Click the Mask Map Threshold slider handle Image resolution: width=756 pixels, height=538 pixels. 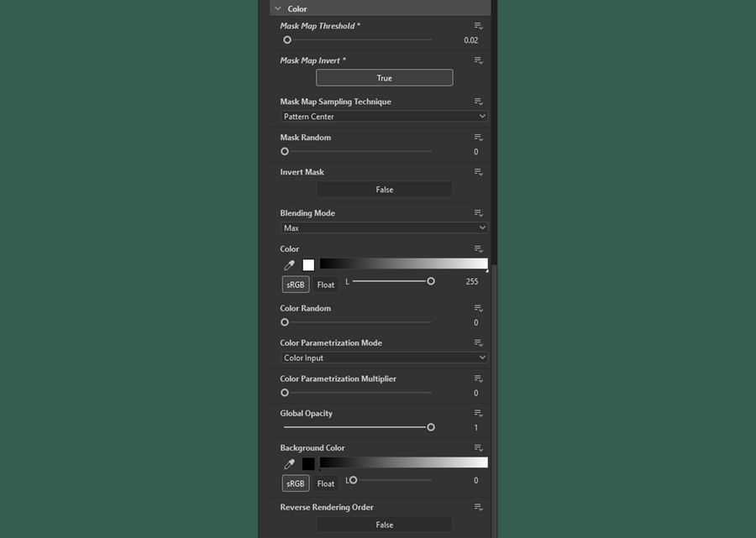click(x=287, y=40)
